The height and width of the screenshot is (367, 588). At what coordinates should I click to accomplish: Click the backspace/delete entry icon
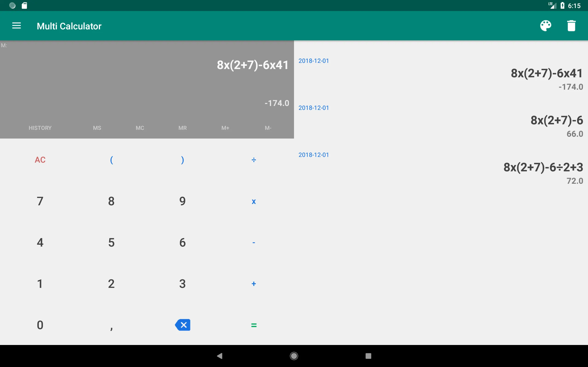(x=182, y=325)
